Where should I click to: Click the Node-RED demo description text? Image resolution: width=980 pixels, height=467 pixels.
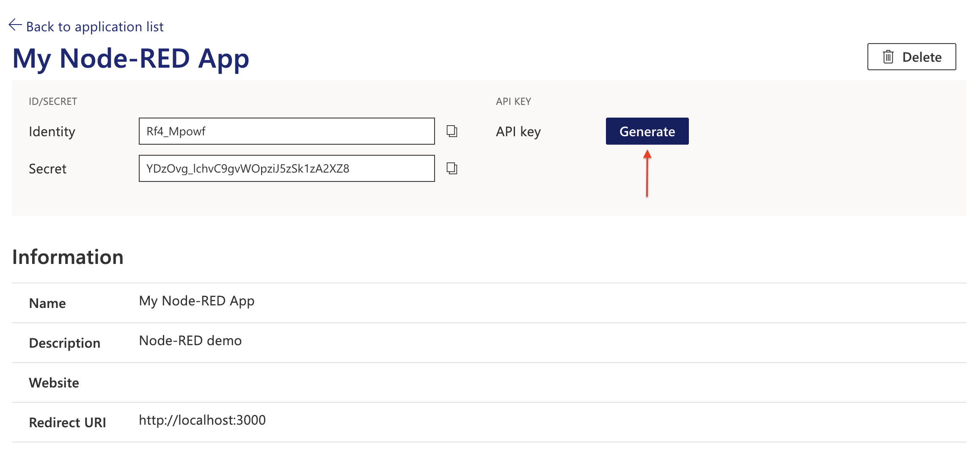pos(190,341)
